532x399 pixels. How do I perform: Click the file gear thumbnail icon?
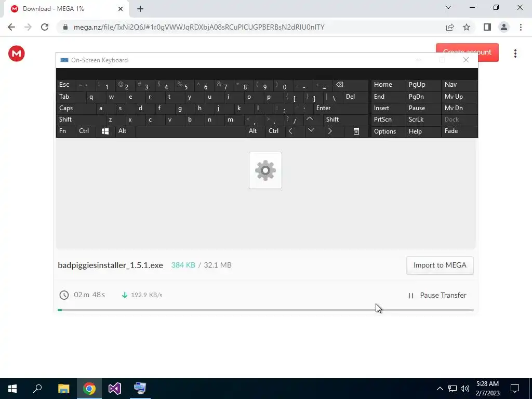265,170
